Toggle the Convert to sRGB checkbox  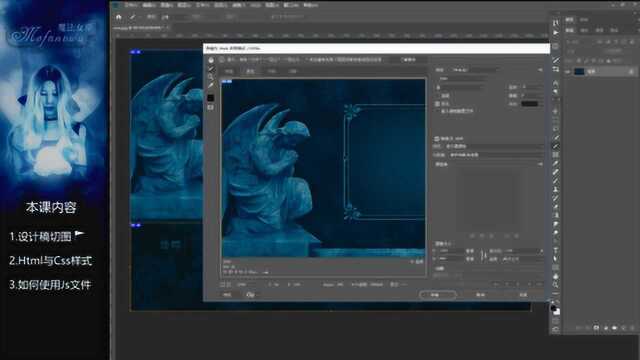click(437, 139)
